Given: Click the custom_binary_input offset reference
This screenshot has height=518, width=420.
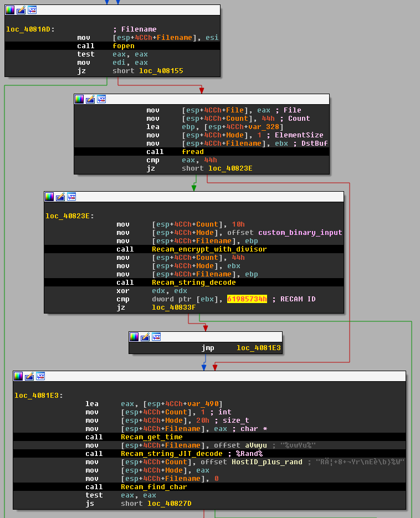Looking at the screenshot, I should 300,233.
